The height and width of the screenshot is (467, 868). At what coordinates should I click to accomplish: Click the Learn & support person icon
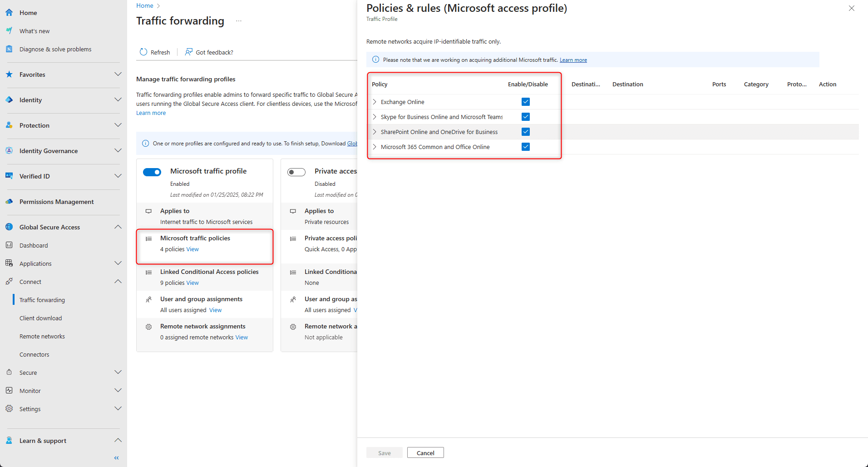(x=9, y=440)
